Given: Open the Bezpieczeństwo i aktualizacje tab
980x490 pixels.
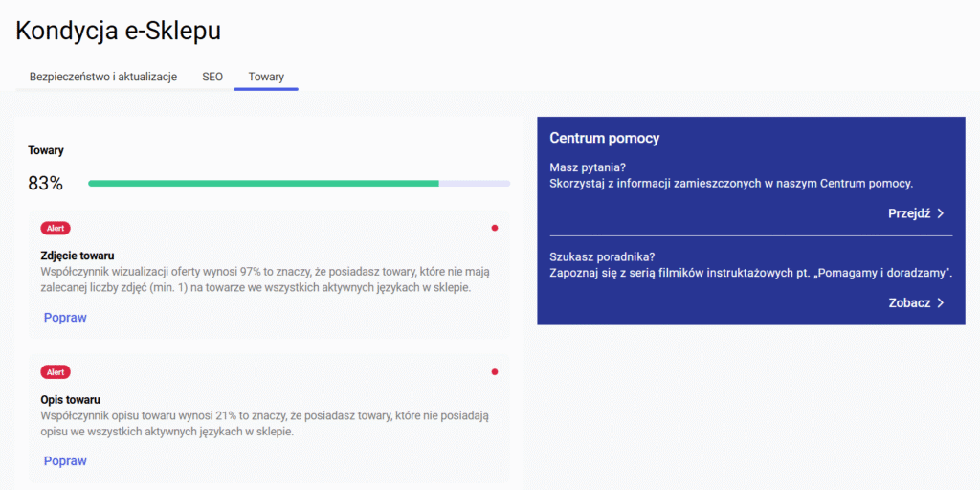Looking at the screenshot, I should (103, 77).
